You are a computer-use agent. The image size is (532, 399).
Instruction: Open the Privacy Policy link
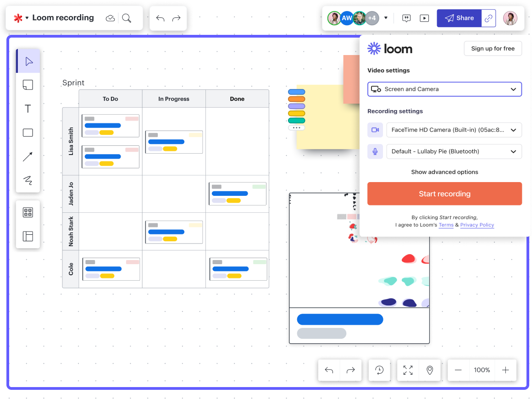tap(477, 225)
